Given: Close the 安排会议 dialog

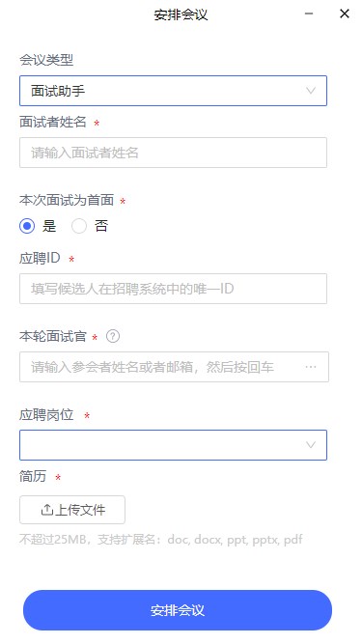Looking at the screenshot, I should (345, 14).
